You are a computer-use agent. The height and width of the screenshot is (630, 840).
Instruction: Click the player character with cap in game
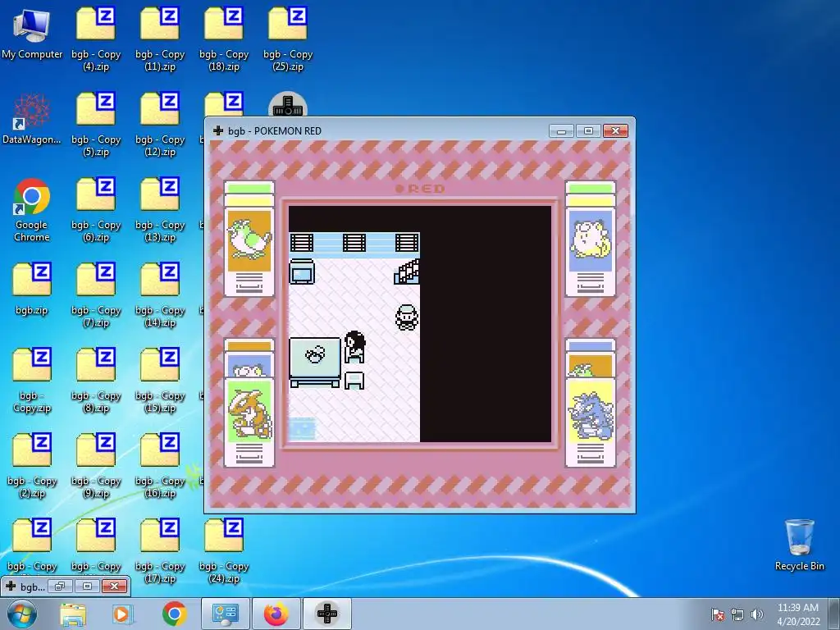click(407, 317)
